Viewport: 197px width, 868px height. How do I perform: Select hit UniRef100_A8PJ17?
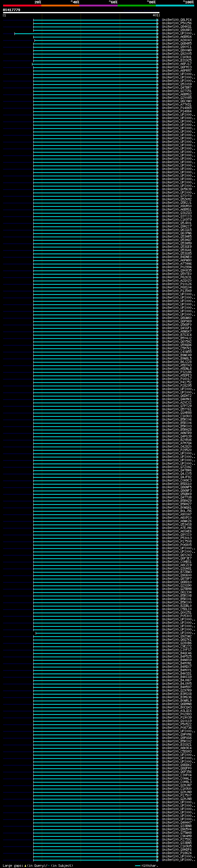pyautogui.click(x=177, y=64)
